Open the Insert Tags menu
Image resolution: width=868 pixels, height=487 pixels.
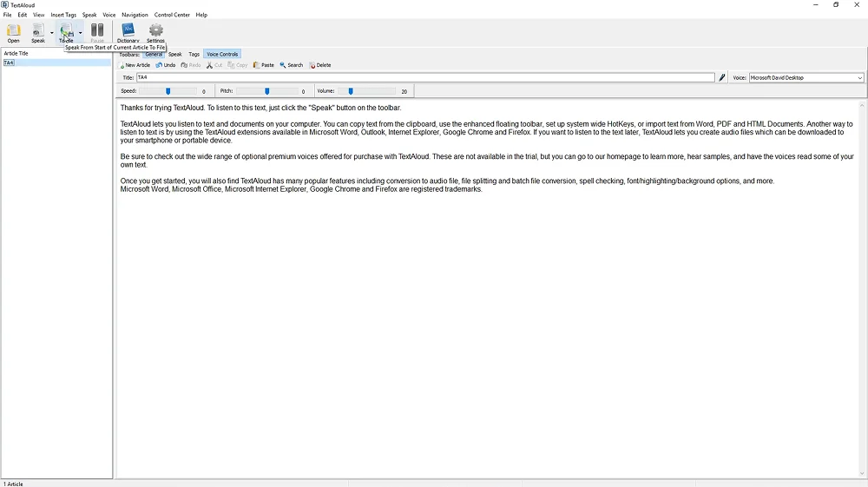click(63, 15)
